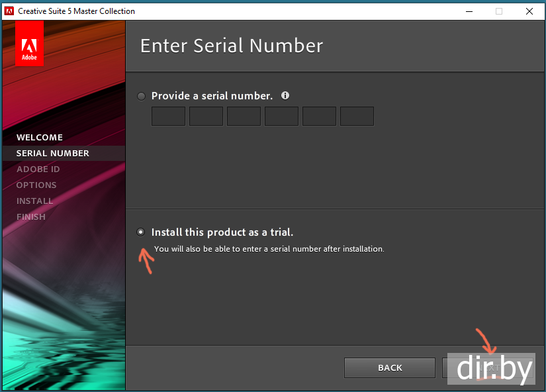
Task: Select FINISH step in sidebar
Action: point(31,217)
